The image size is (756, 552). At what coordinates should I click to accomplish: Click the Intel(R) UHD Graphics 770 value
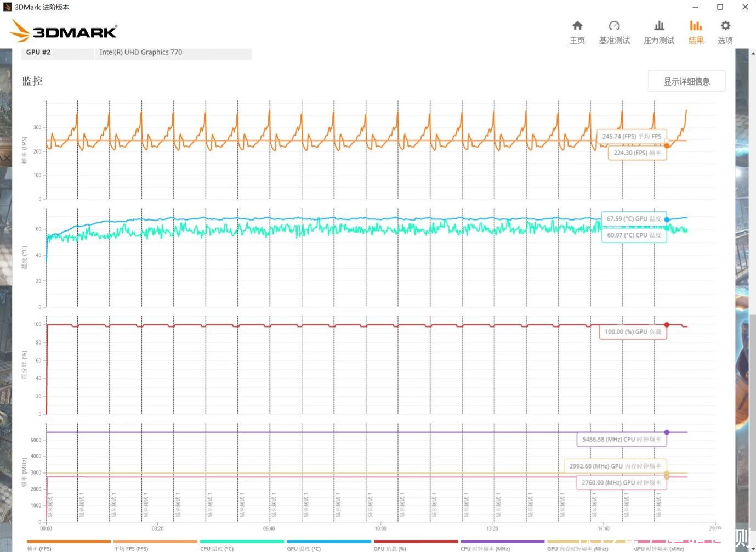[x=141, y=52]
